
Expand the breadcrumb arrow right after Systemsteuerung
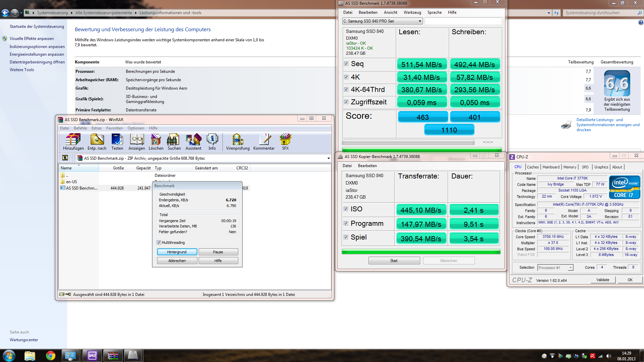click(71, 13)
